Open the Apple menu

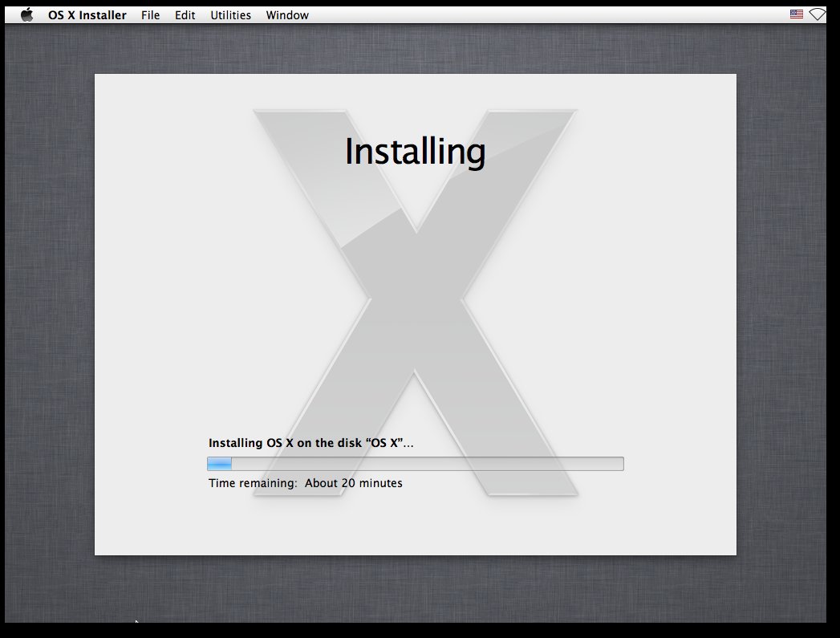point(26,15)
